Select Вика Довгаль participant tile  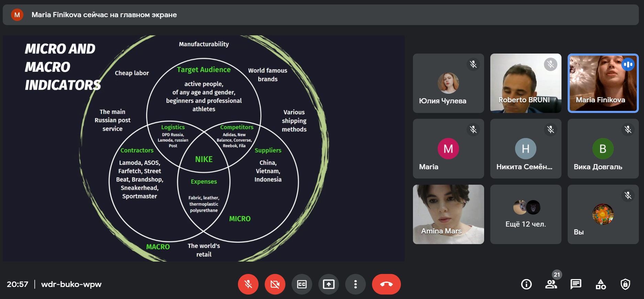603,149
